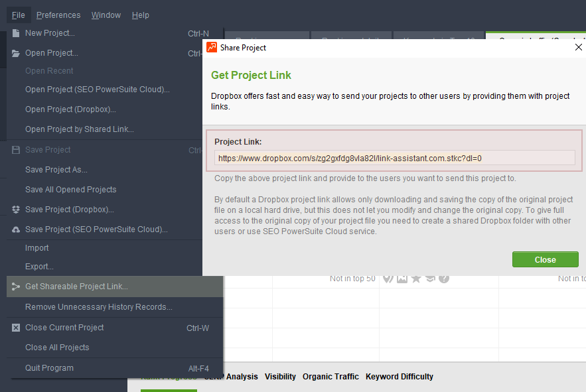Click the Save Project floppy disk icon
The width and height of the screenshot is (586, 392).
click(16, 150)
